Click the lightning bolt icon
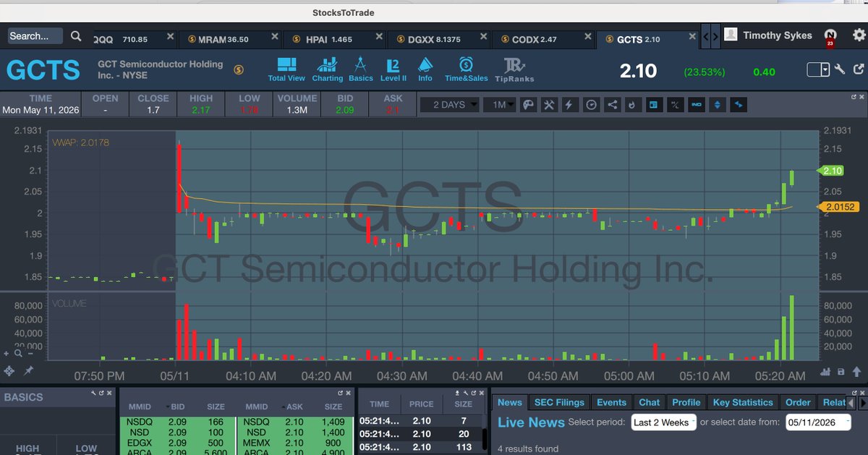The width and height of the screenshot is (868, 455). coord(569,105)
